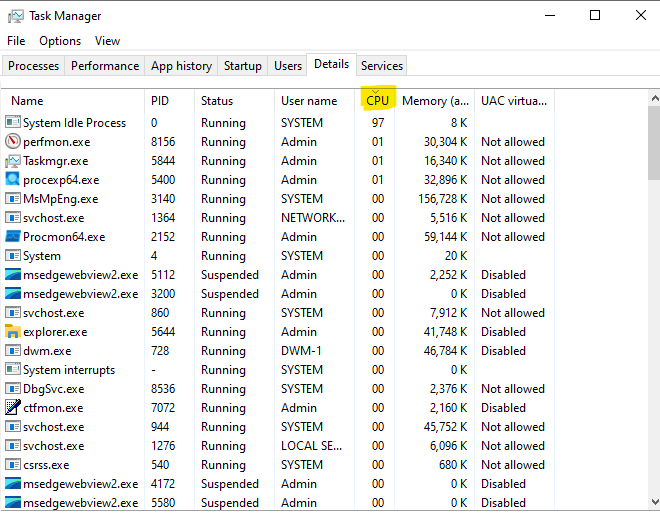Image resolution: width=660 pixels, height=524 pixels.
Task: Open the File menu
Action: [x=16, y=41]
